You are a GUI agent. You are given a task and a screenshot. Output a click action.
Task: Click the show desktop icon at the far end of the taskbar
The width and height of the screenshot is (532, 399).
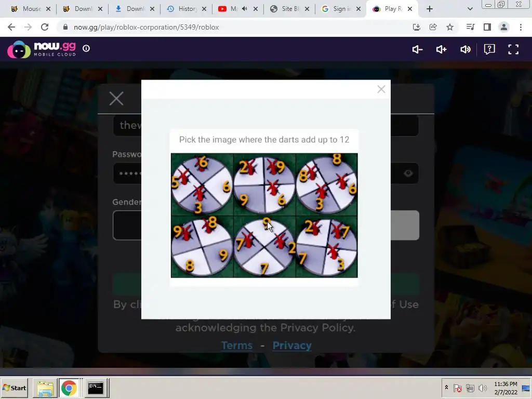(527, 388)
